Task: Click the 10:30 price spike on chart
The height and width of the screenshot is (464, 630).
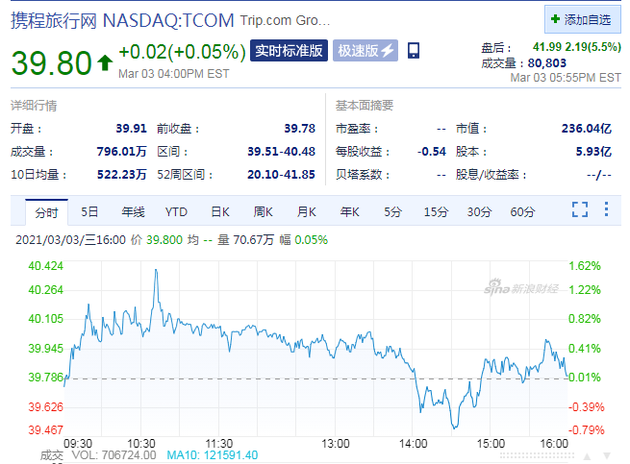Action: [x=156, y=271]
